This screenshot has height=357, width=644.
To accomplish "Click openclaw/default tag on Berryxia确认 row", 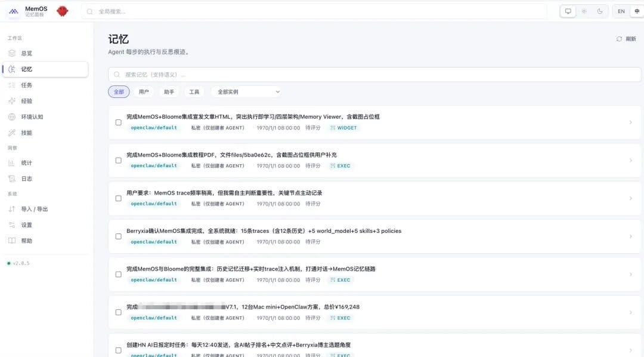I will click(x=154, y=242).
